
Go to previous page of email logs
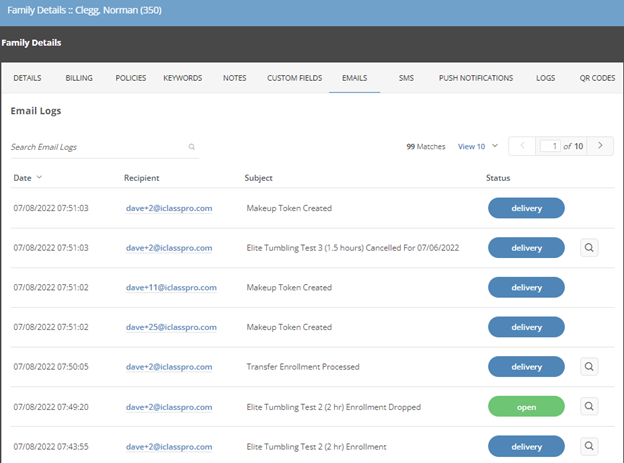point(522,146)
